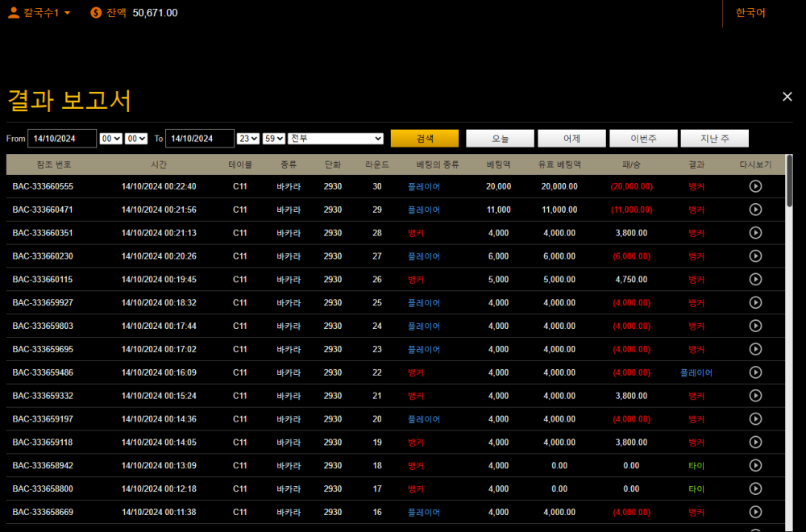The image size is (806, 532).
Task: Click the 플레이어 bet type in round 16
Action: click(x=424, y=513)
